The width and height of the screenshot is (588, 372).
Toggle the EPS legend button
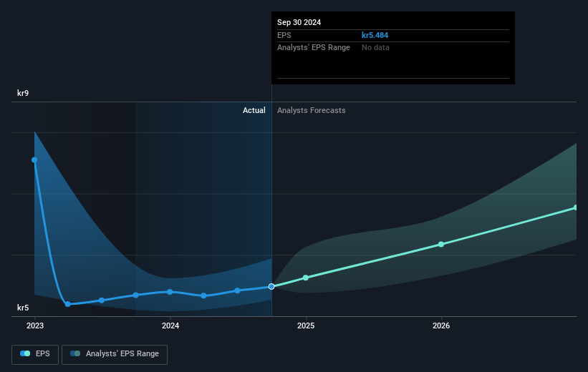(35, 354)
